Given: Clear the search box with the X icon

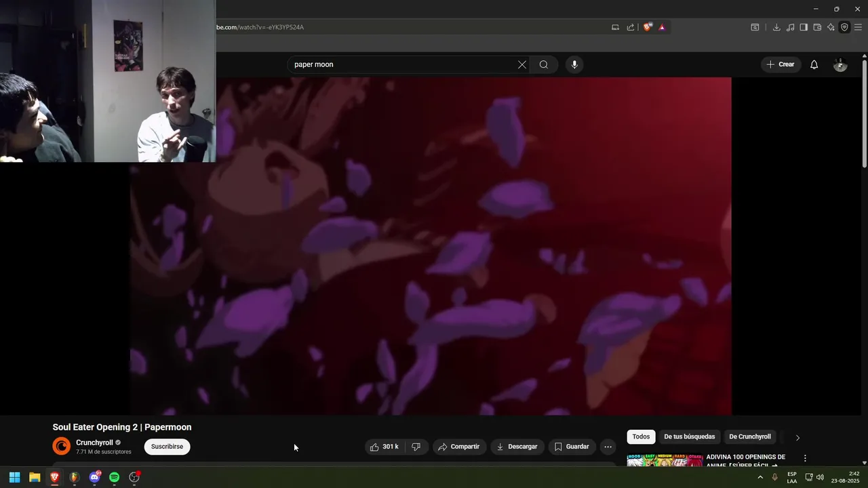Looking at the screenshot, I should click(522, 64).
